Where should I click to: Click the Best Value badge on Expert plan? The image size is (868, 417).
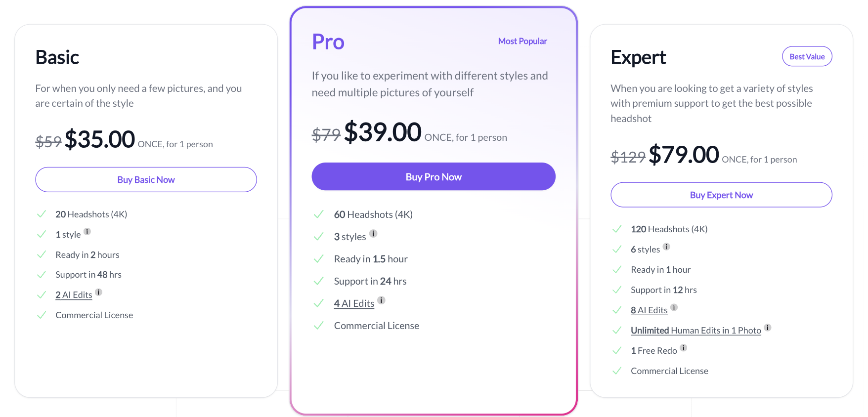tap(807, 56)
